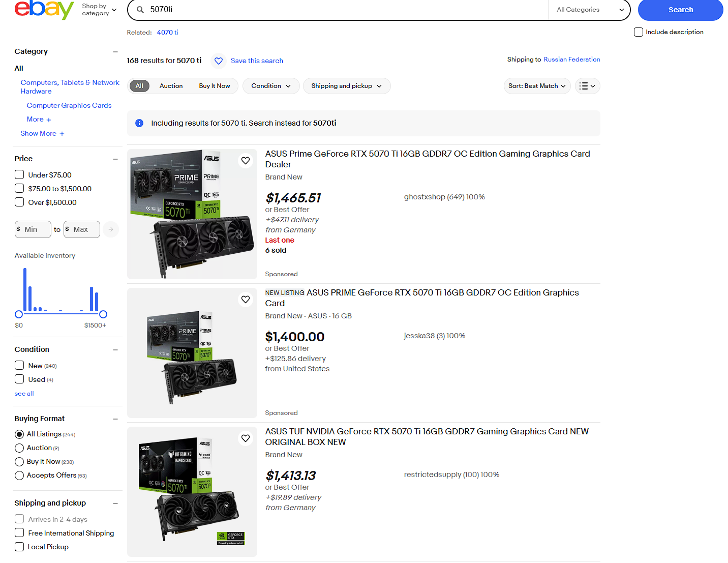Tick the Used condition checkbox
The height and width of the screenshot is (563, 728).
pos(19,379)
